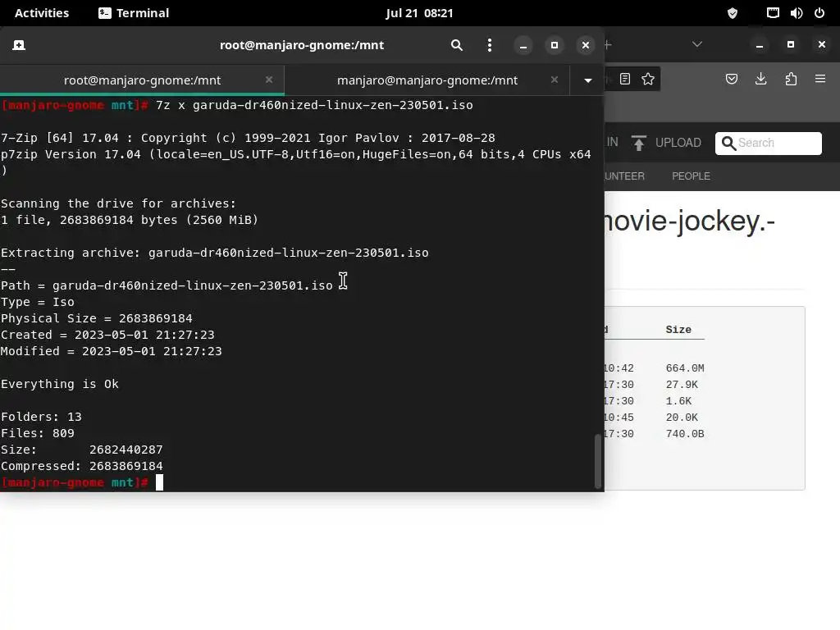Click the 'Physical Size = 2683869184' line
Viewport: 840px width, 630px height.
point(97,319)
